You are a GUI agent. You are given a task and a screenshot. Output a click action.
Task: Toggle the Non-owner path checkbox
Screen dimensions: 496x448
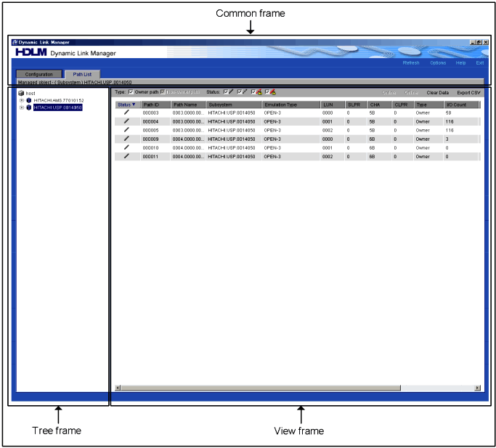(163, 92)
